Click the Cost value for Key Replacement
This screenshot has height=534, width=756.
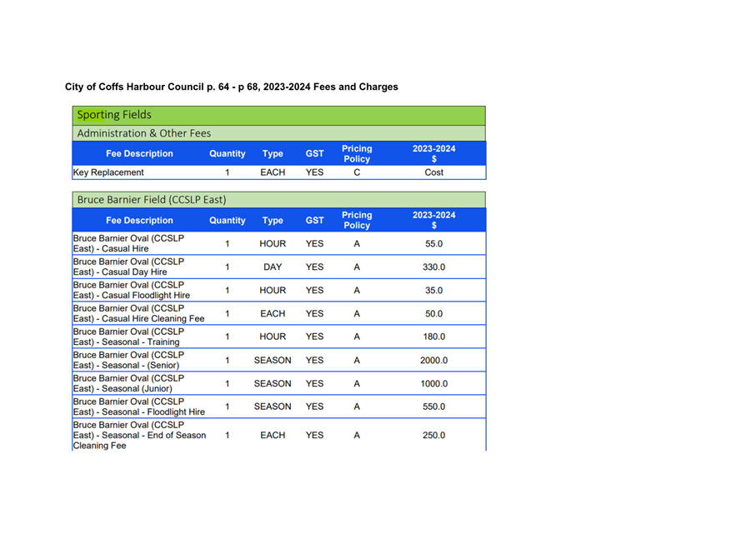click(x=434, y=172)
